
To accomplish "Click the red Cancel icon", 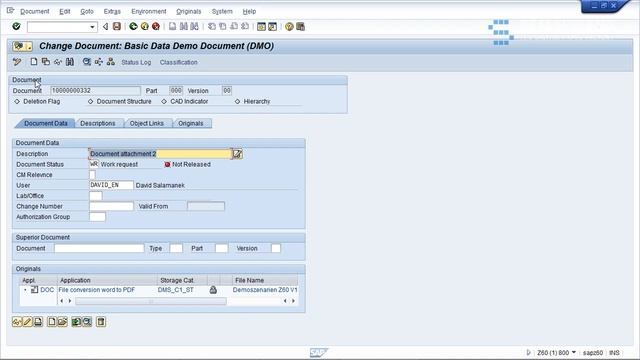I will [156, 27].
